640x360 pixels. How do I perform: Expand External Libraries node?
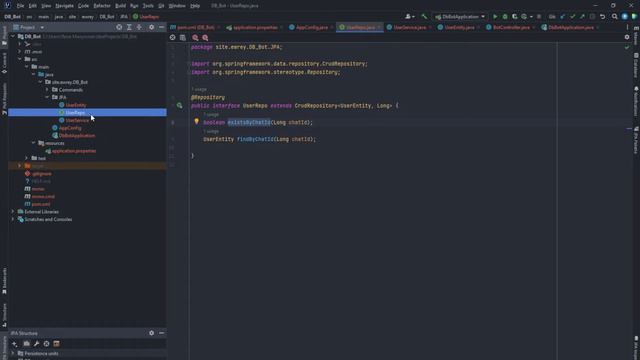[x=13, y=212]
